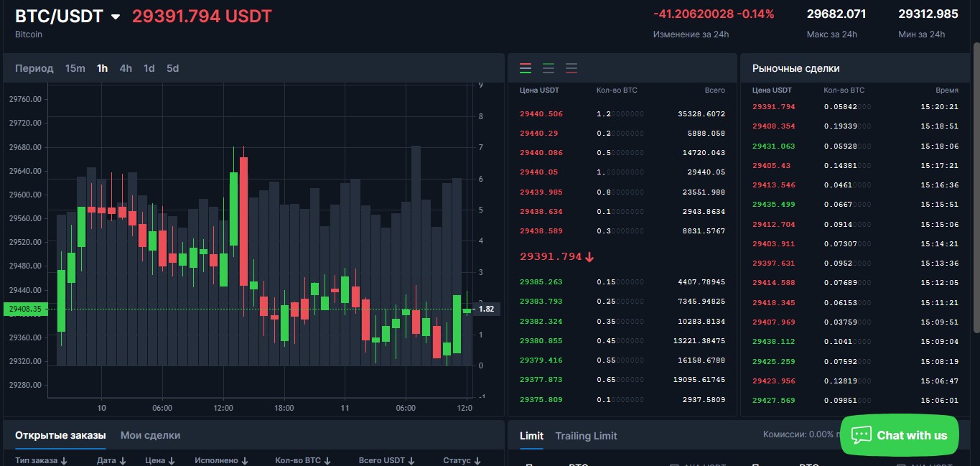Click the BTC/USDT pair title
The image size is (980, 466).
[59, 17]
